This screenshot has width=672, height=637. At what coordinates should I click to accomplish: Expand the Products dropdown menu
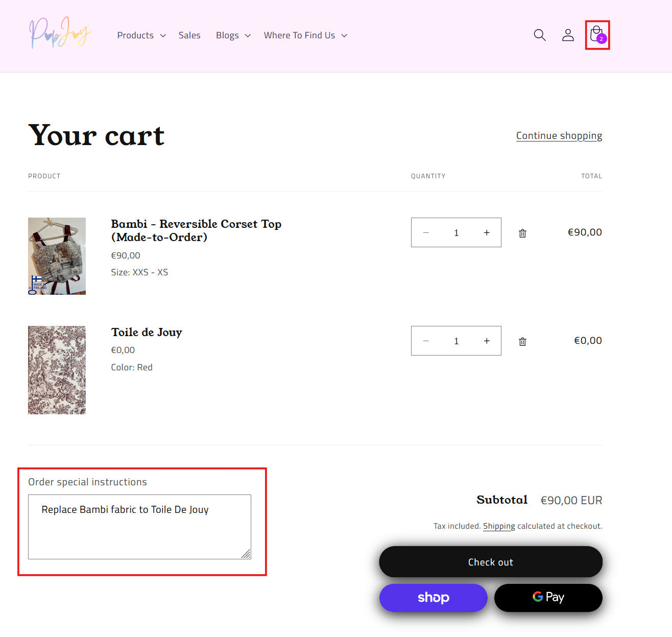(141, 35)
